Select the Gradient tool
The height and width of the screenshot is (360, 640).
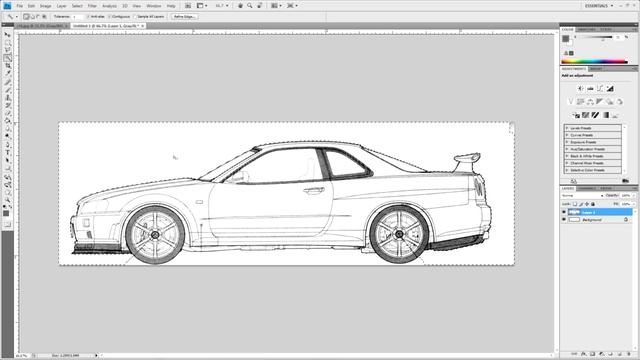[x=7, y=121]
